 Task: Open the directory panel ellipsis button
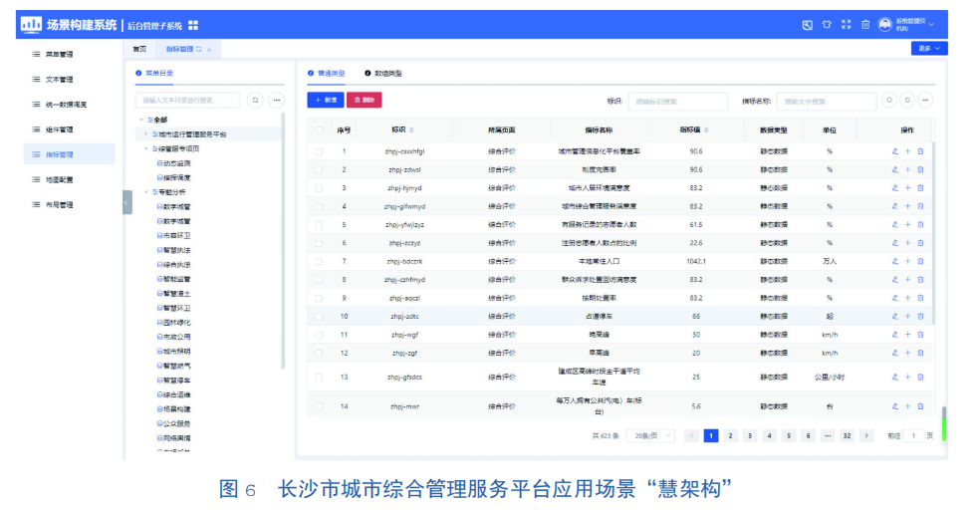coord(276,100)
